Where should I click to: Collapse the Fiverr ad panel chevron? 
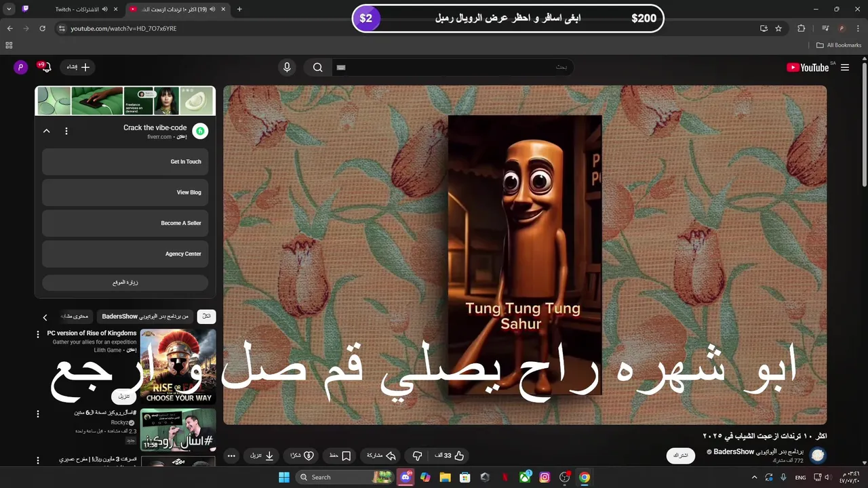[47, 131]
